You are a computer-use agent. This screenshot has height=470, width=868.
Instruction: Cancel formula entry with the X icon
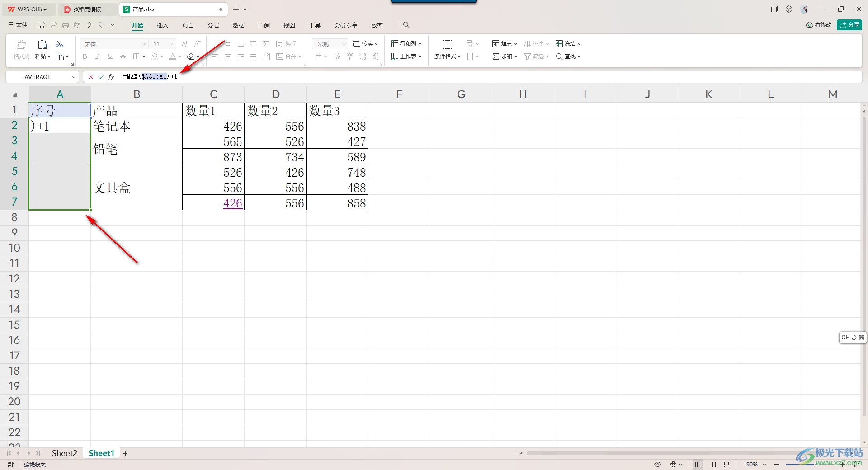(91, 77)
